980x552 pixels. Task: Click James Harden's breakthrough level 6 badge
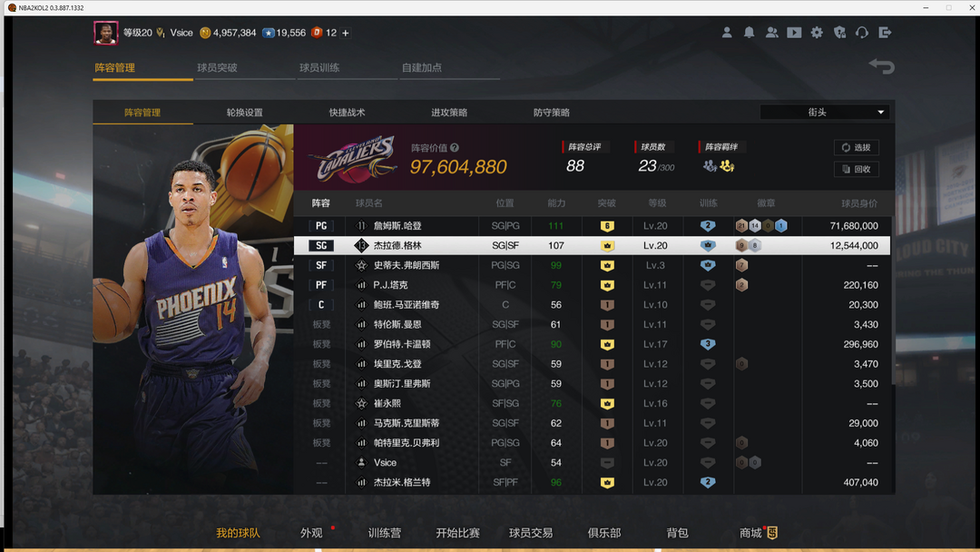coord(607,226)
